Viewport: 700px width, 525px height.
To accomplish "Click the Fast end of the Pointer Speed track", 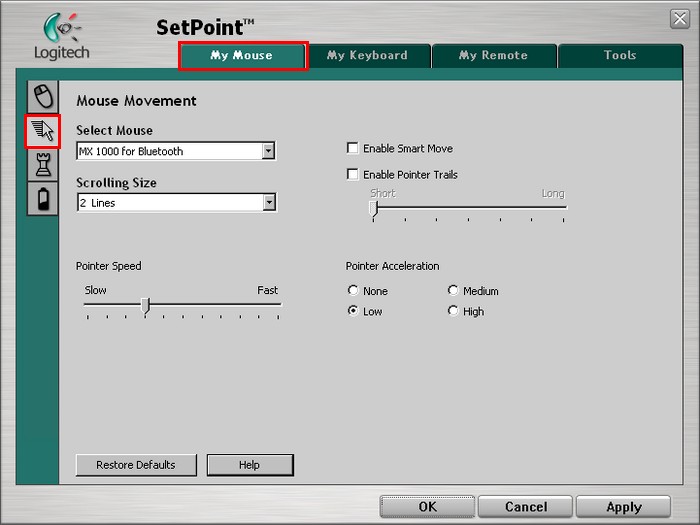I will coord(278,304).
